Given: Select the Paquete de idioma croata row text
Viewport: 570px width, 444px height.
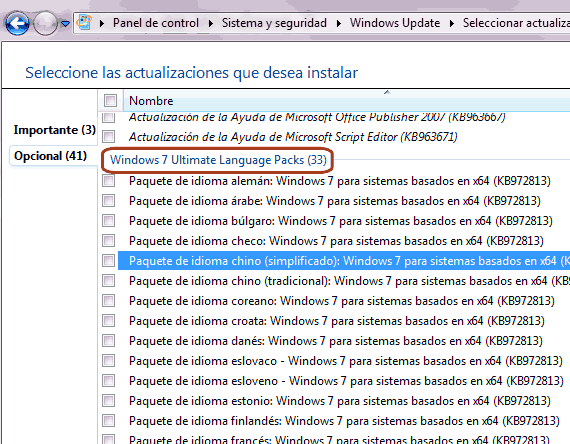Looking at the screenshot, I should point(337,321).
